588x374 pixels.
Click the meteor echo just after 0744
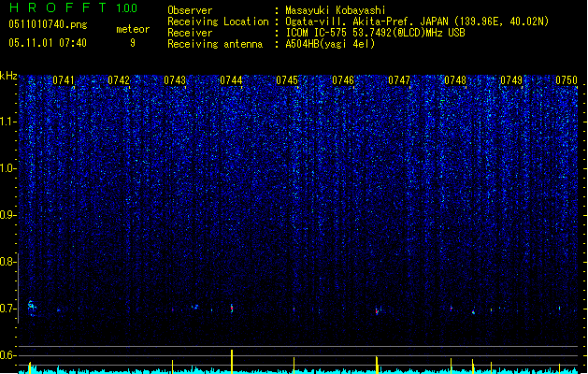click(232, 309)
